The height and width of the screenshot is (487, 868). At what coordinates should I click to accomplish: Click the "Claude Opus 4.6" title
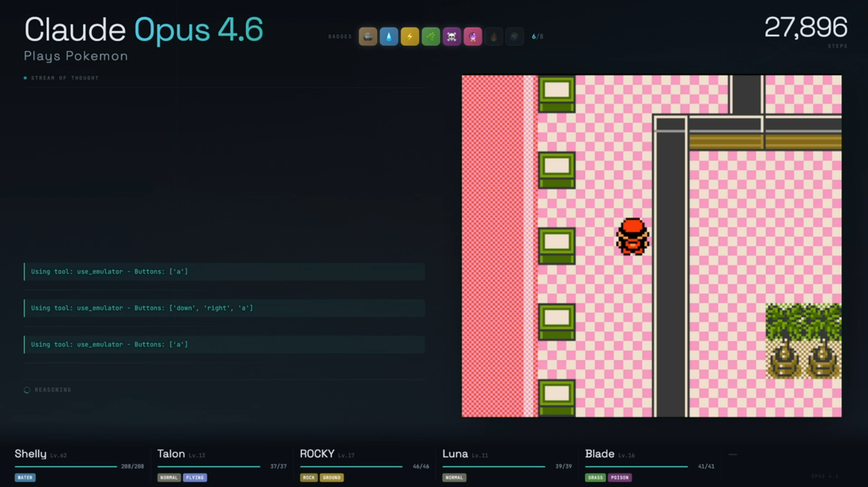click(143, 29)
